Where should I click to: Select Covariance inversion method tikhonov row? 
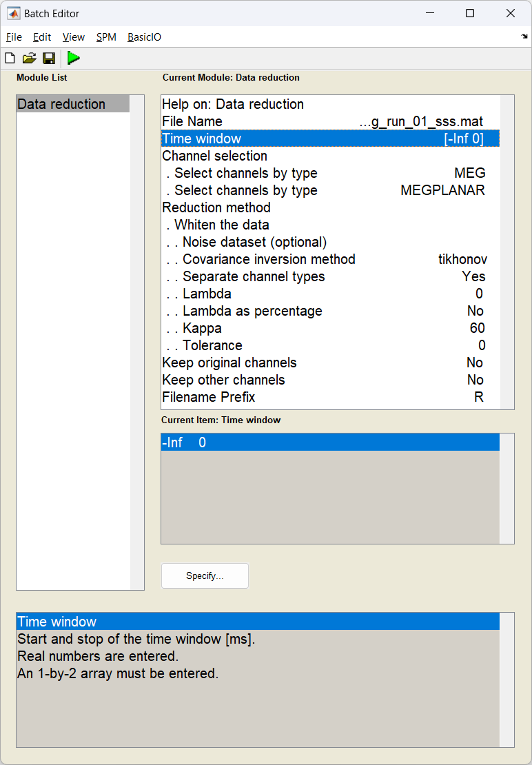(x=330, y=259)
